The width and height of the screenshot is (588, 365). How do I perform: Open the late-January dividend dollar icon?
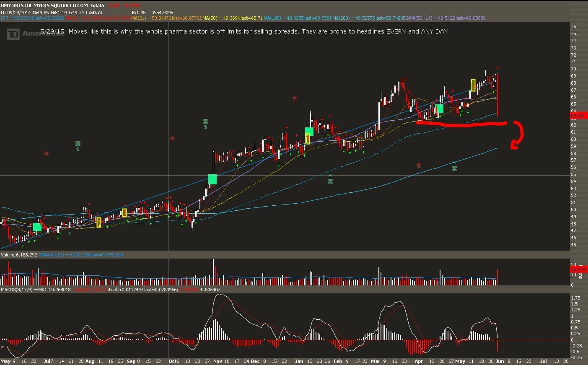coord(330,176)
